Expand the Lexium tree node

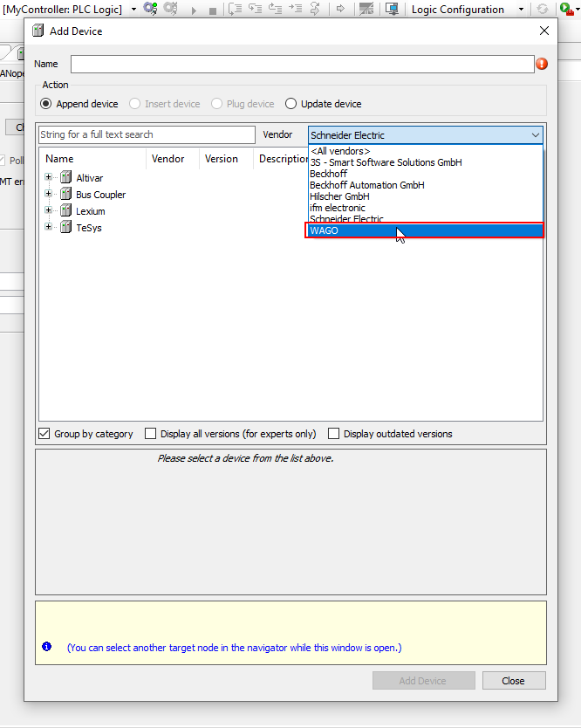[x=48, y=210]
